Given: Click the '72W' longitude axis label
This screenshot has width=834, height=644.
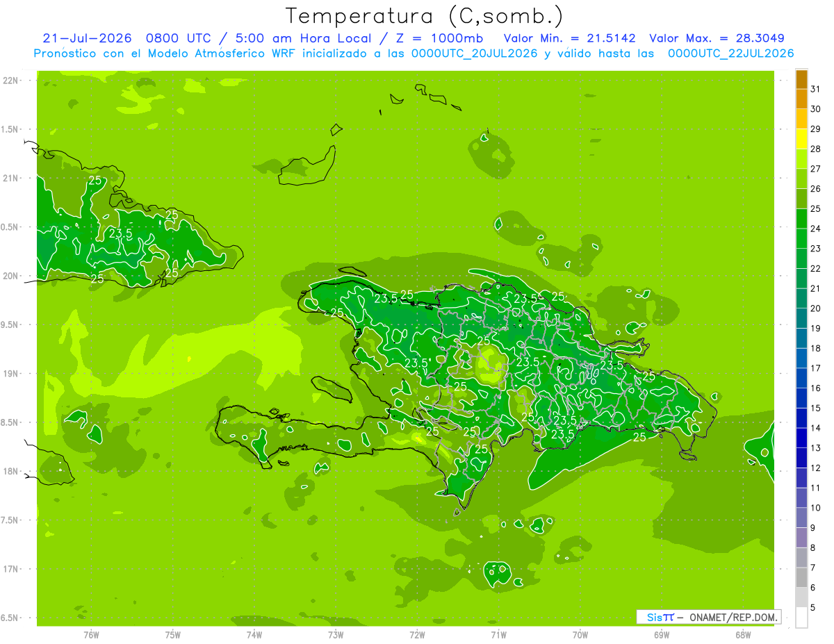Looking at the screenshot, I should [417, 634].
